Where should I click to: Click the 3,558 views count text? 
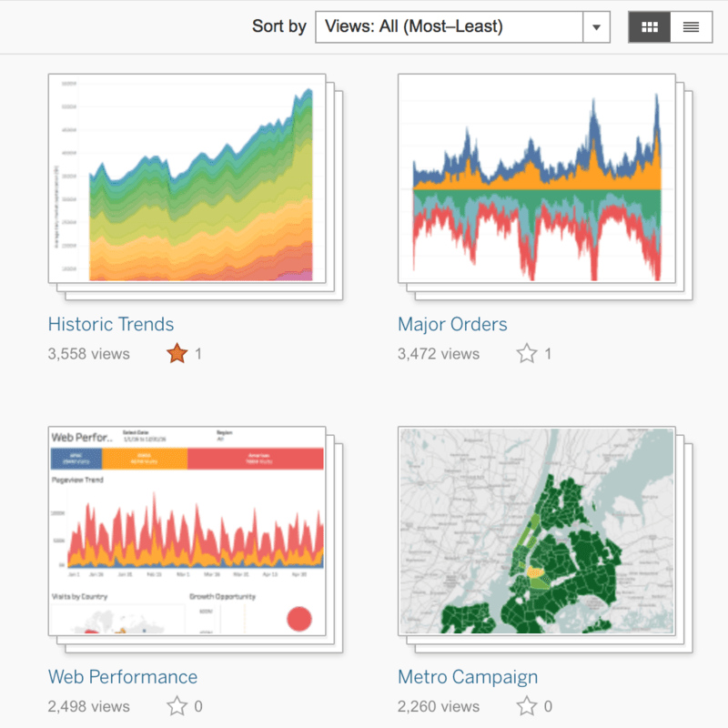click(x=88, y=354)
